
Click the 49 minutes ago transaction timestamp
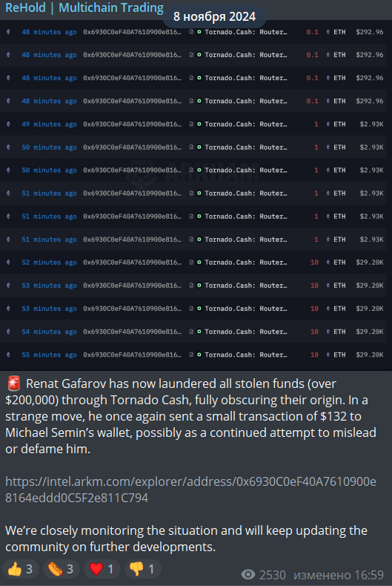pos(49,124)
